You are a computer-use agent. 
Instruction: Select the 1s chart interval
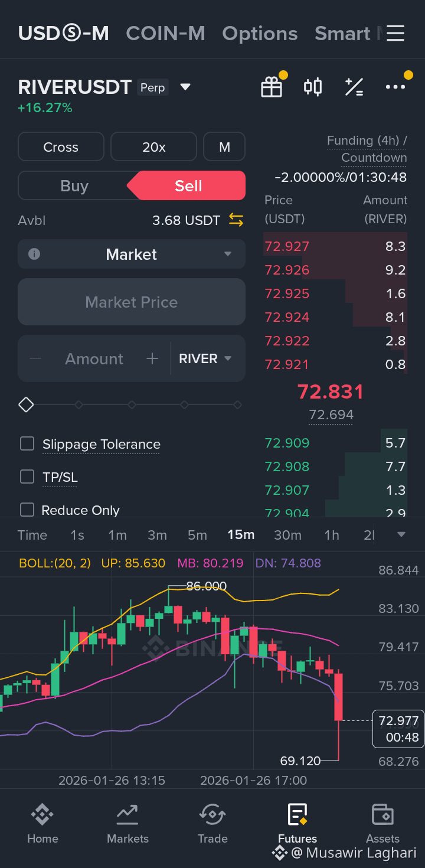pos(77,535)
